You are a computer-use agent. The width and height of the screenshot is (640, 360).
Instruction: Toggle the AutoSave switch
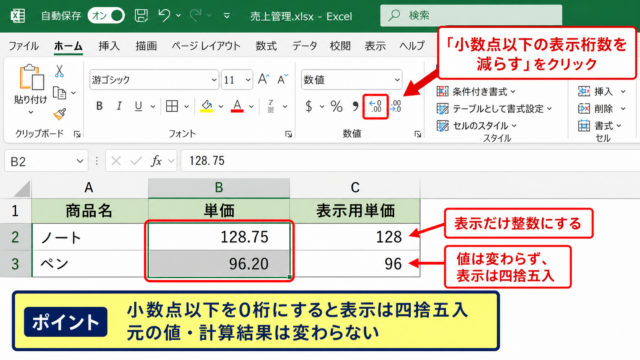pos(106,16)
